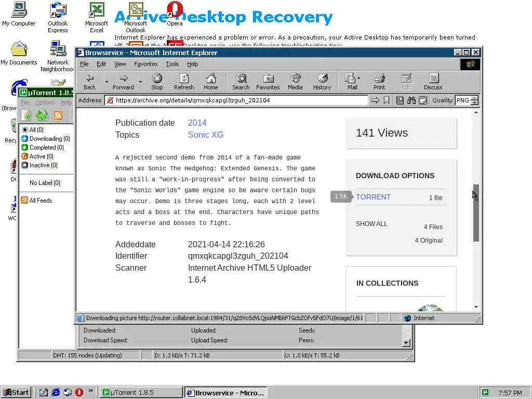Switch to µTorrent 1.8.5 taskbar button
The width and height of the screenshot is (532, 399).
(x=141, y=393)
